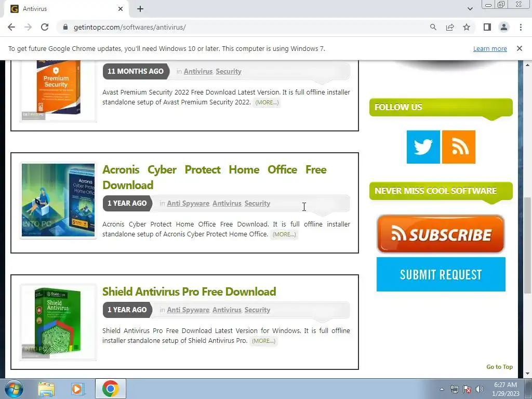Expand the tab search dropdown
Viewport: 532px width, 399px height.
[x=470, y=9]
